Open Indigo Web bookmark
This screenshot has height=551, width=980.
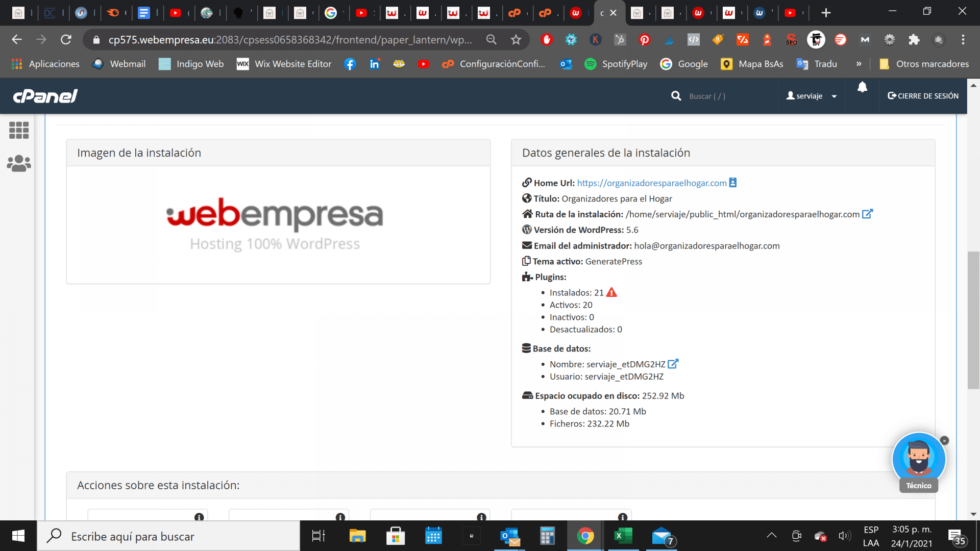[191, 64]
